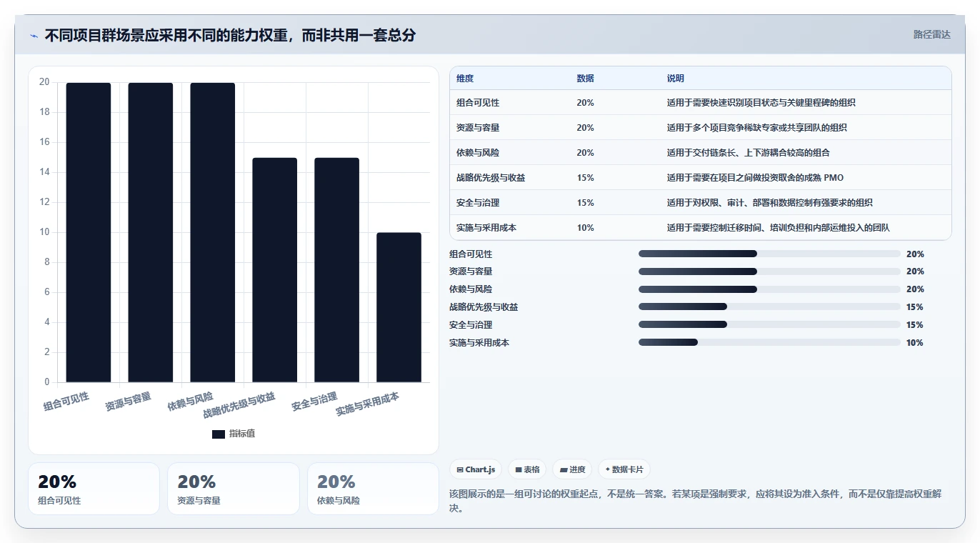Viewport: 980px width, 543px height.
Task: Click description about 权限、审计、部署
Action: (769, 203)
